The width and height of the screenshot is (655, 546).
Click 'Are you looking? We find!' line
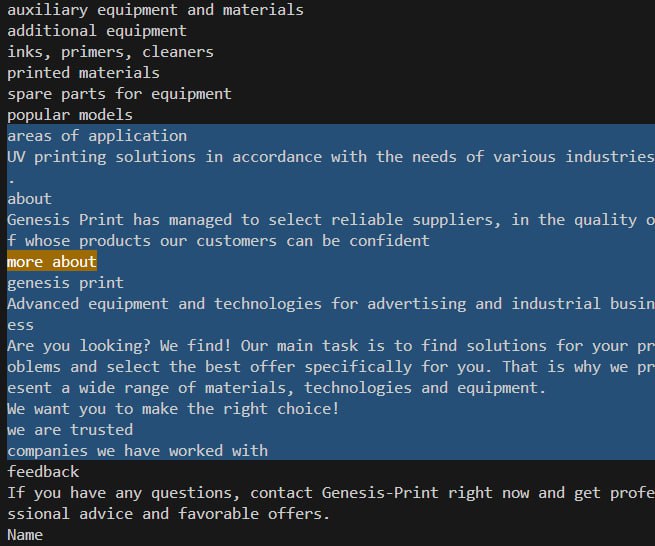pos(331,367)
